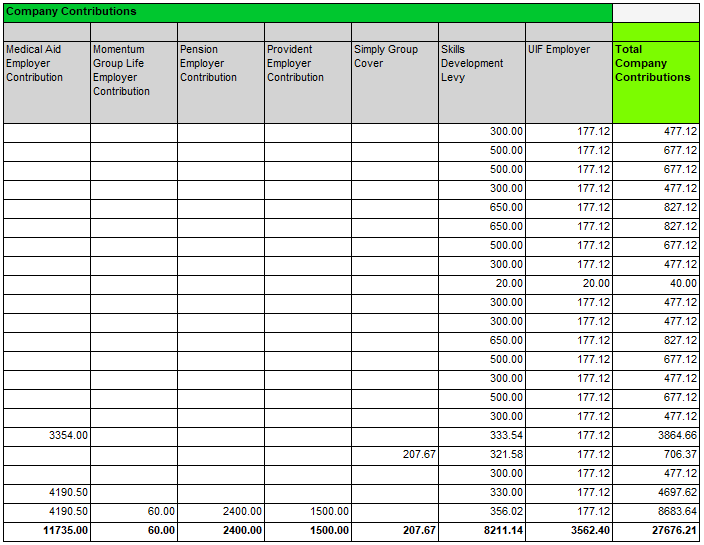Click the Simply Group Cover header
Image resolution: width=704 pixels, height=545 pixels.
click(x=395, y=82)
